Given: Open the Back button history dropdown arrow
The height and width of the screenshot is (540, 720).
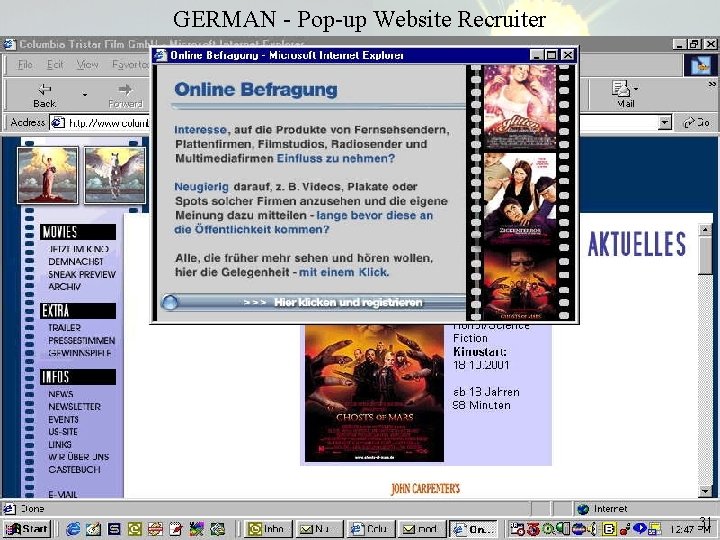Looking at the screenshot, I should 85,95.
